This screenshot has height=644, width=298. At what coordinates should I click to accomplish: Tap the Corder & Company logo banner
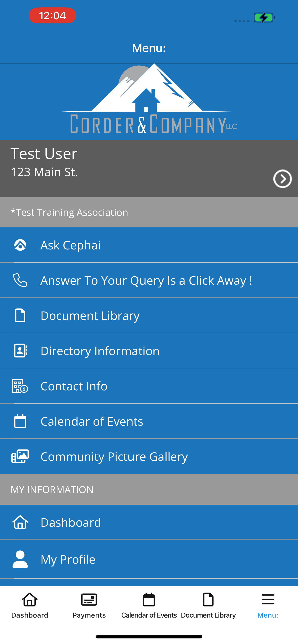coord(149,99)
